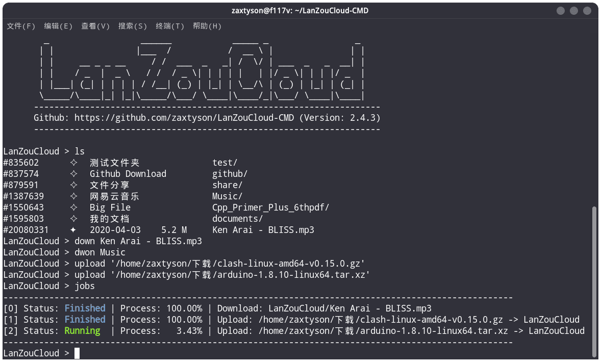Click the hollow diamond icon beside 测试文件夹
This screenshot has width=603, height=364.
coord(73,163)
